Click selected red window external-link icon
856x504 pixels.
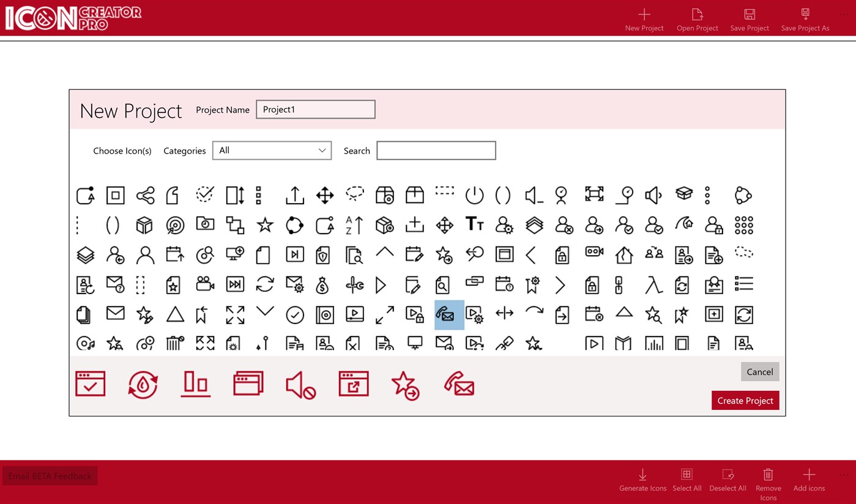(354, 384)
